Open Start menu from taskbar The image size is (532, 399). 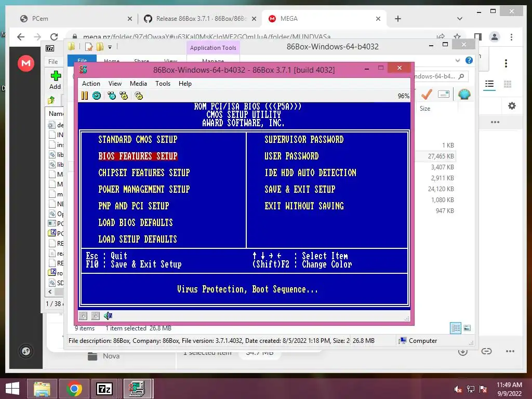pos(12,389)
